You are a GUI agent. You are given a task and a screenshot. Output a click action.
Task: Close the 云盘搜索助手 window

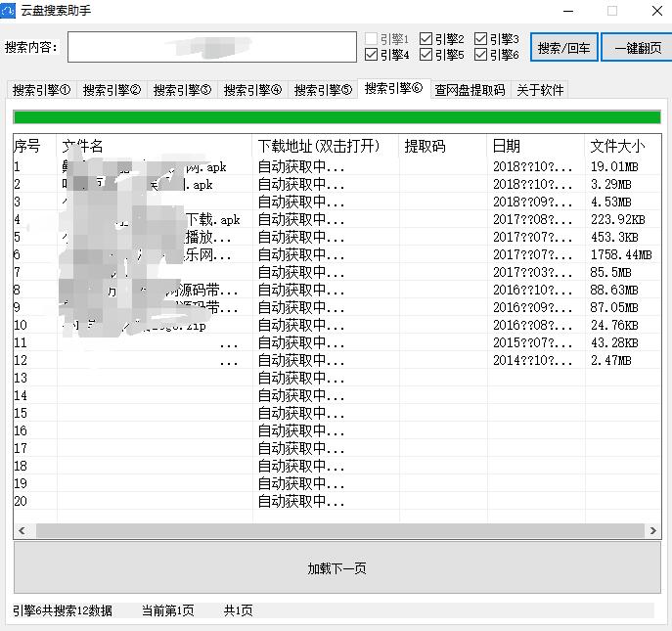[x=657, y=11]
